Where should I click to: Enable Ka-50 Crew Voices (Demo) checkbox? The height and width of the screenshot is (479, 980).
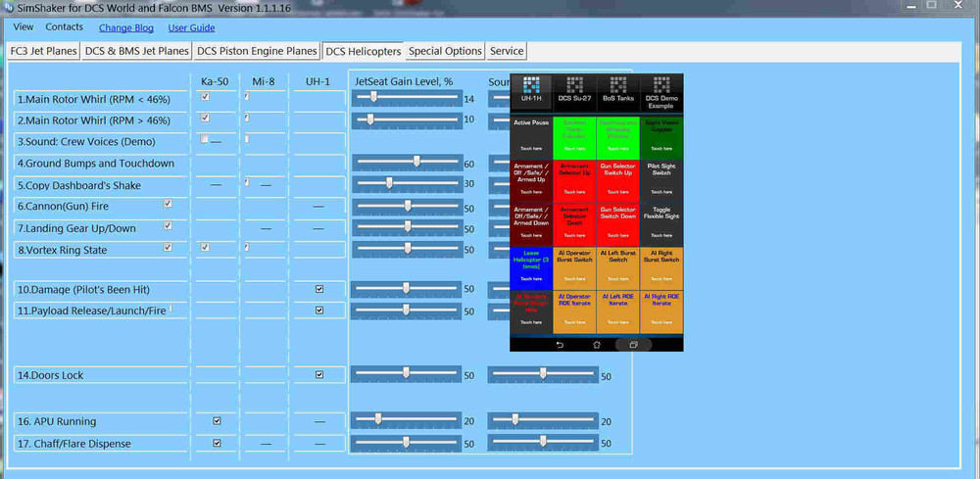tap(205, 139)
